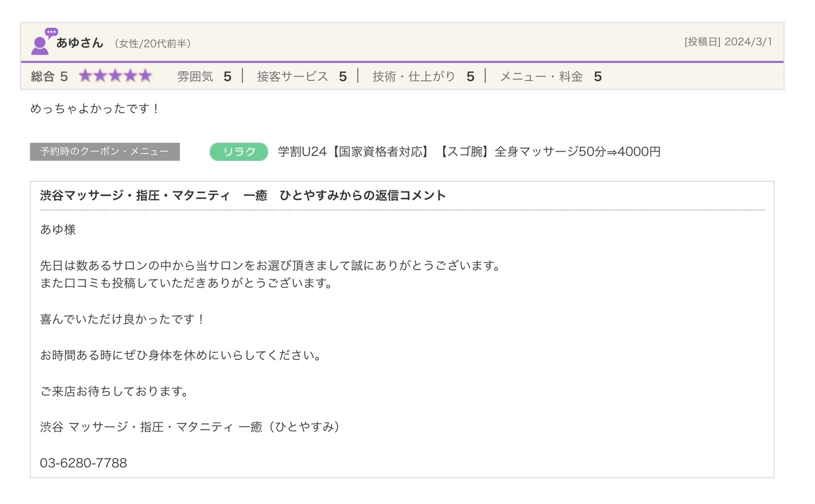Click the 予約時のクーポン・メニュー label

pyautogui.click(x=105, y=151)
